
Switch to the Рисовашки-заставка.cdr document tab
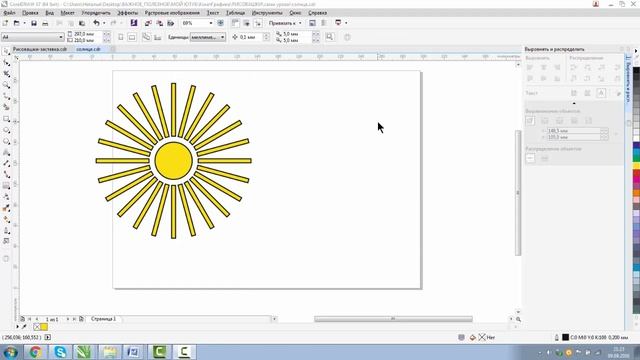[x=40, y=49]
